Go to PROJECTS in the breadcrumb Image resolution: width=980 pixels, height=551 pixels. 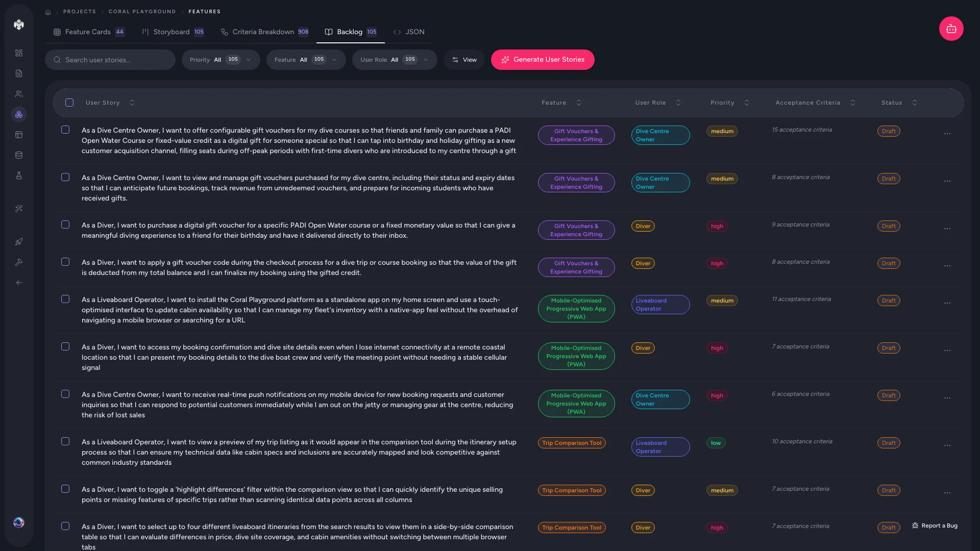point(80,11)
